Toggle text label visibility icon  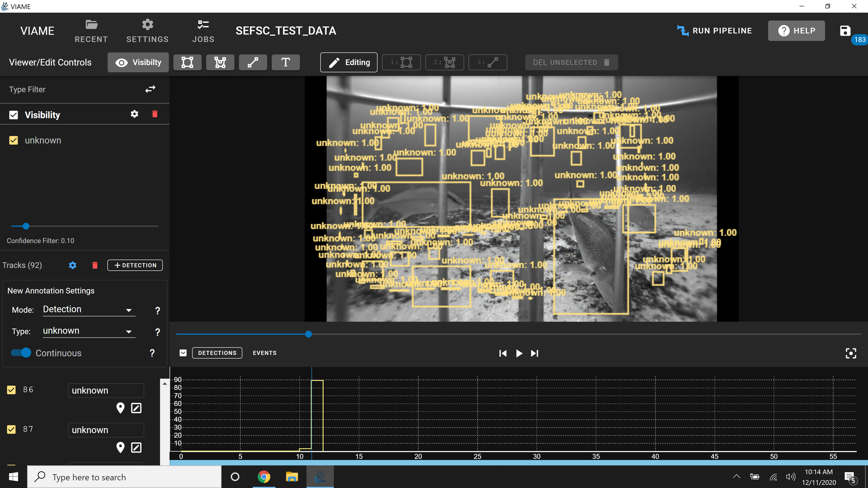pyautogui.click(x=285, y=62)
